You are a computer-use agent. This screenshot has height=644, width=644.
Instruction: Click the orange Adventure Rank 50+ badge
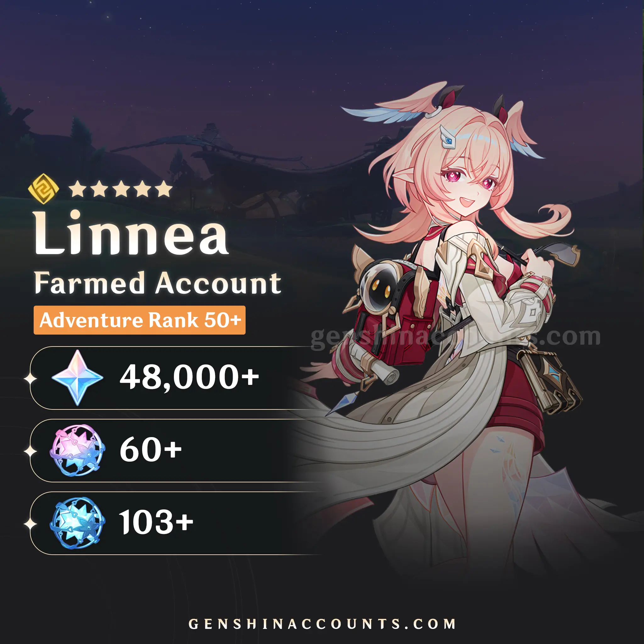pyautogui.click(x=139, y=320)
